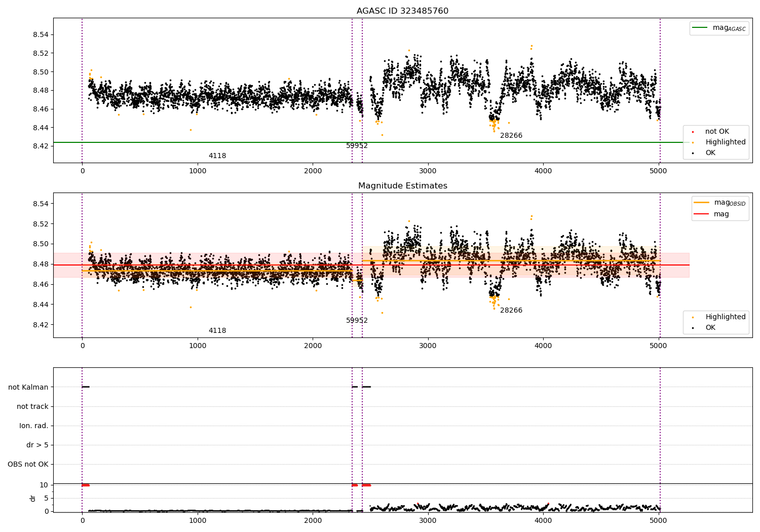The height and width of the screenshot is (532, 760).
Task: Select the 8.42 y-axis tick of the top plot
Action: pyautogui.click(x=41, y=146)
